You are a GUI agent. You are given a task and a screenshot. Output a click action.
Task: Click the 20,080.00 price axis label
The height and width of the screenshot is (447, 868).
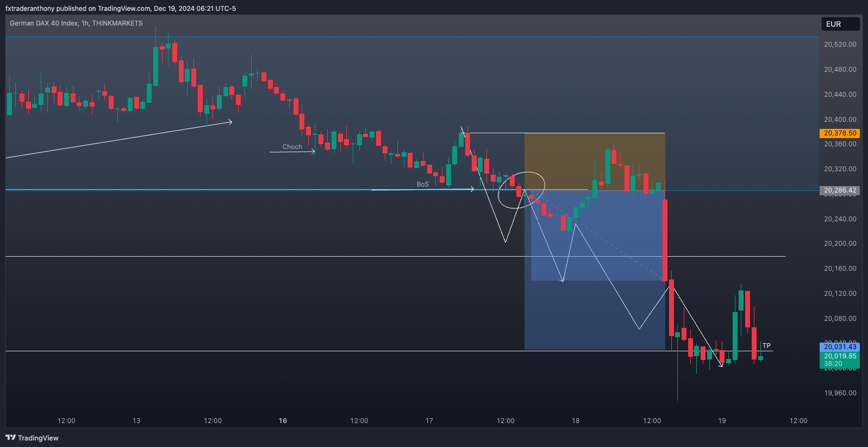pyautogui.click(x=840, y=319)
